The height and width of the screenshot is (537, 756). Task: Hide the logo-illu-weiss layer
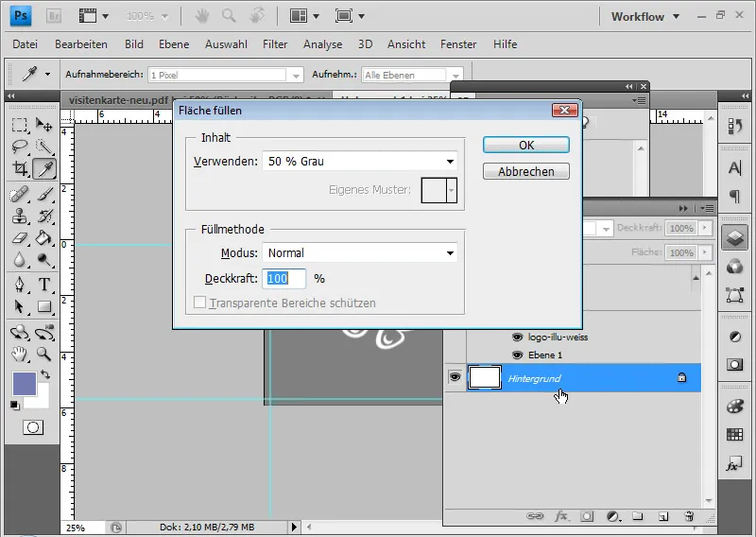click(x=517, y=338)
